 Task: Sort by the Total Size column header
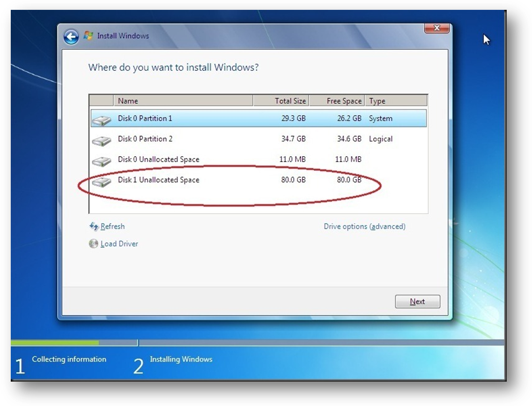click(x=281, y=101)
